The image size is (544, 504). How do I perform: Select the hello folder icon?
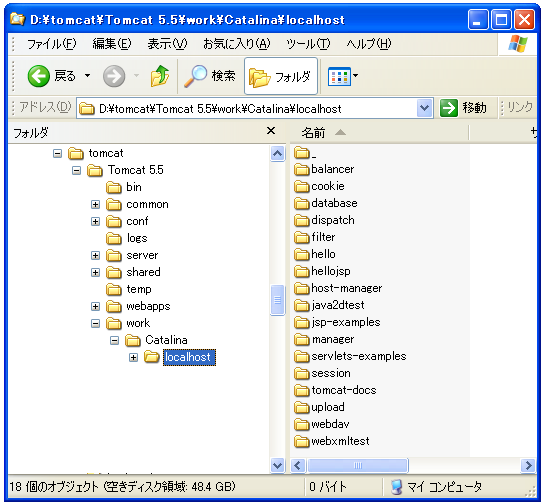301,254
